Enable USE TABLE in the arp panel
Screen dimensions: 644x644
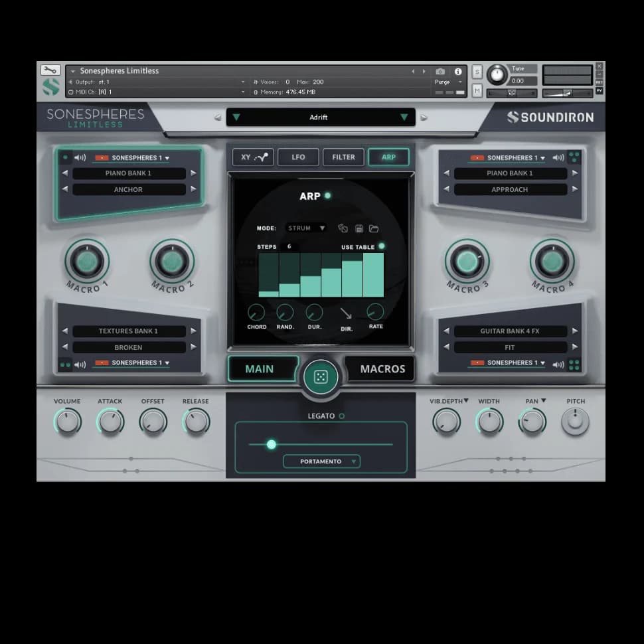[x=382, y=246]
